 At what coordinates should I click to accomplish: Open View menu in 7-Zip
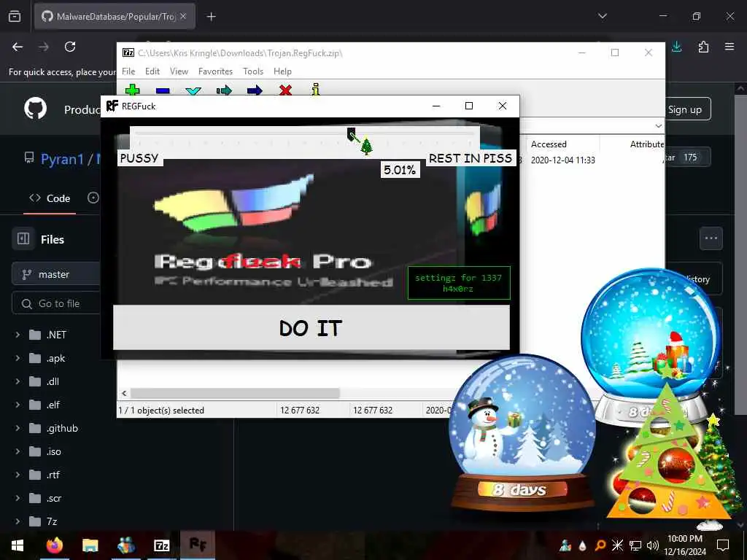pos(179,71)
